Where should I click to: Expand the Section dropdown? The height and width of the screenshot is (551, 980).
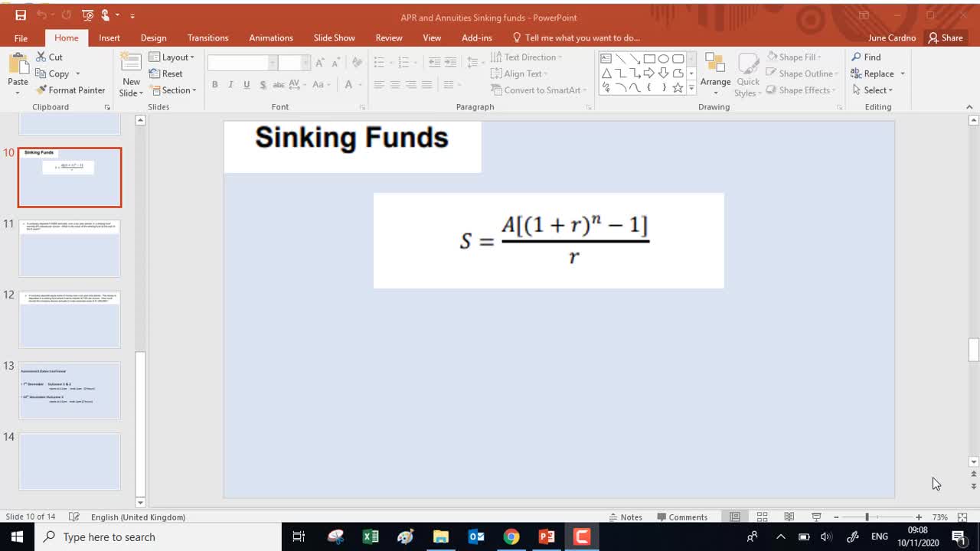(x=174, y=90)
